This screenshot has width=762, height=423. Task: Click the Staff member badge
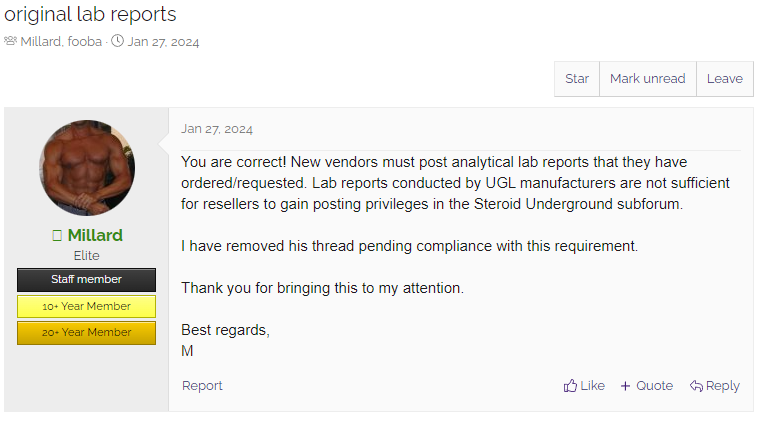(86, 280)
